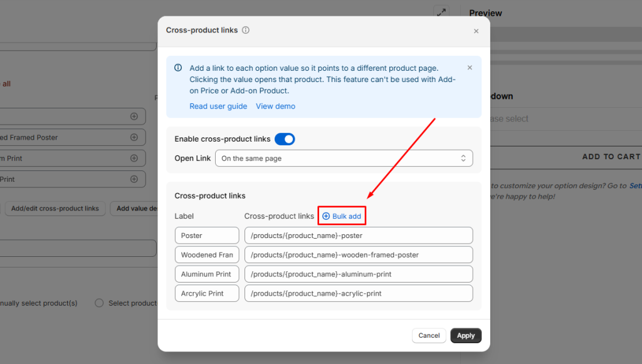Click the info icon beside Cross-product links title
This screenshot has height=364, width=642.
click(x=246, y=30)
